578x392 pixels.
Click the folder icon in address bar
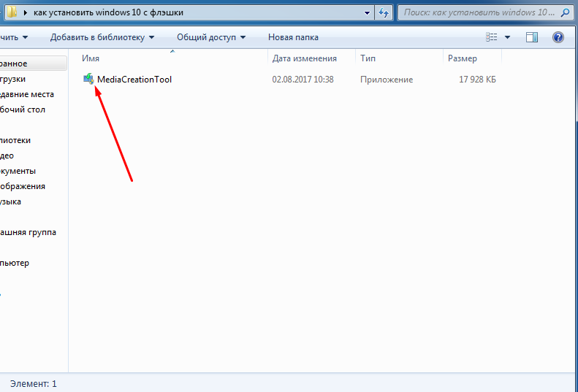[x=12, y=12]
